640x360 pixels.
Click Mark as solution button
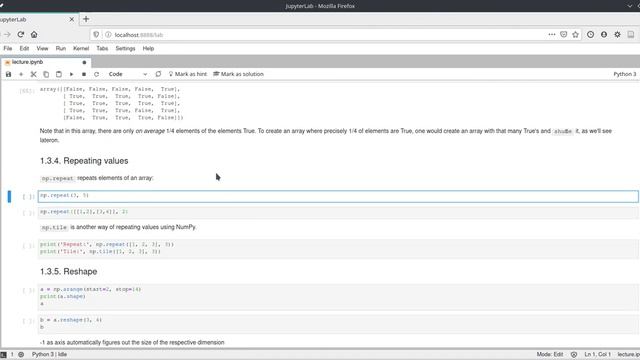pos(238,74)
